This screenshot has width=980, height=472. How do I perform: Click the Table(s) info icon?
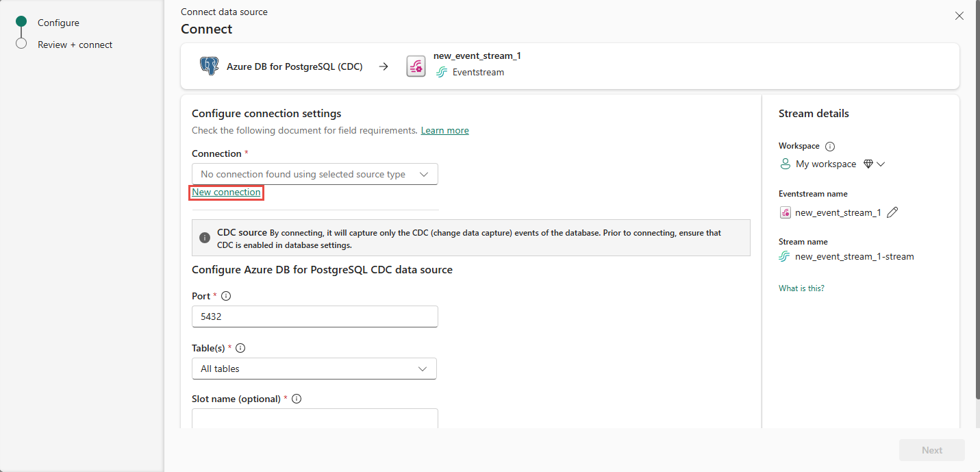(240, 348)
